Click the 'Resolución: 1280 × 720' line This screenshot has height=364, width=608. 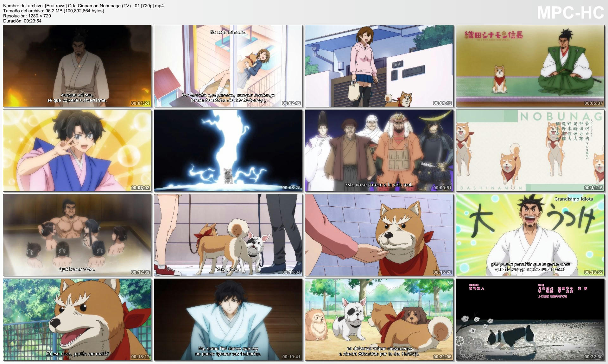click(27, 16)
